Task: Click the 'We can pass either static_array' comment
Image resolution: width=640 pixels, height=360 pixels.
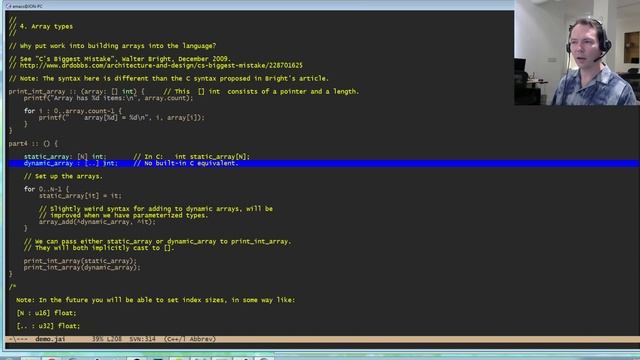Action: click(158, 242)
